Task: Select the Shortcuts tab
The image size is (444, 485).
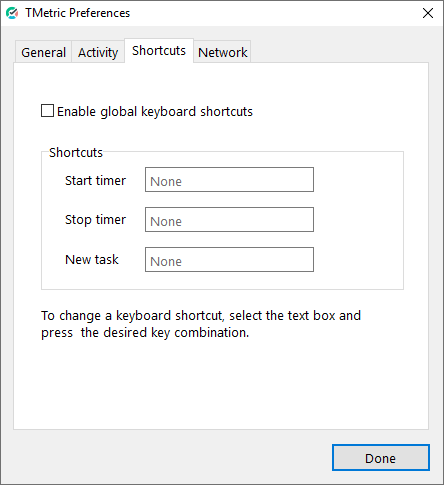Action: (159, 51)
